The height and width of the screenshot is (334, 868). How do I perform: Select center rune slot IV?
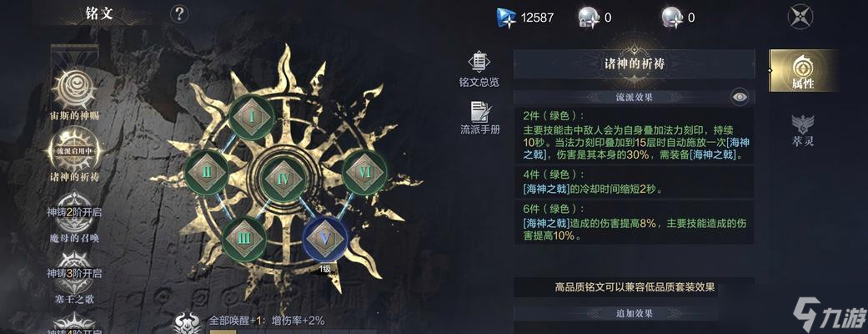(283, 179)
